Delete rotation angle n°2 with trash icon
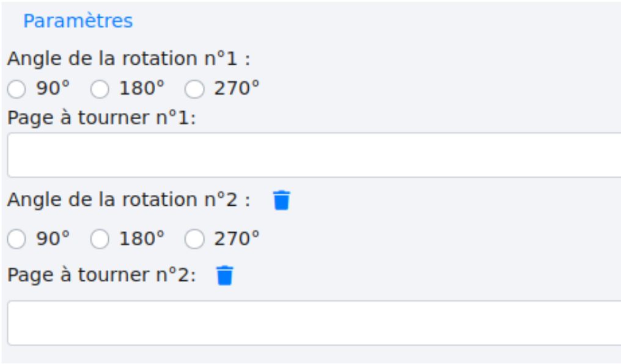The height and width of the screenshot is (364, 621). [x=281, y=200]
